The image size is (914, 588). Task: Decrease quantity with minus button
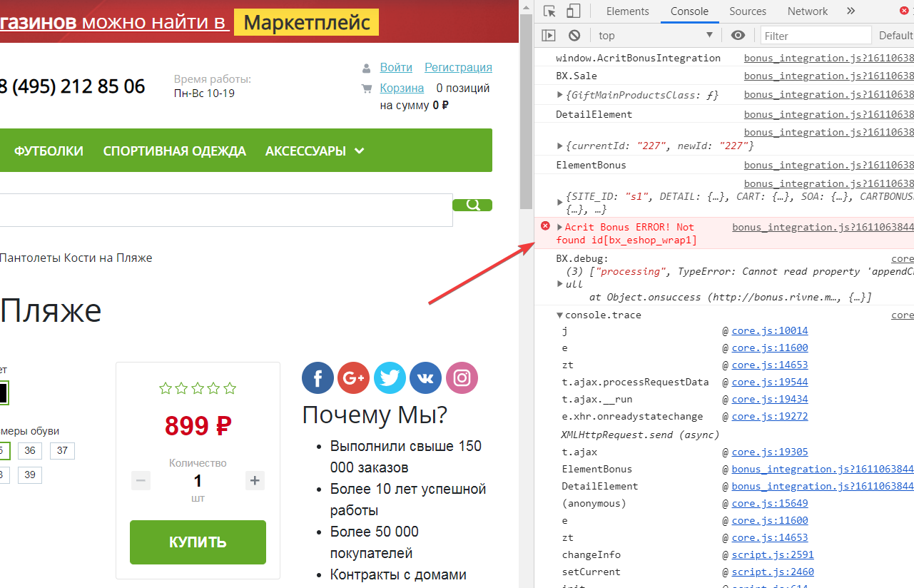click(141, 480)
